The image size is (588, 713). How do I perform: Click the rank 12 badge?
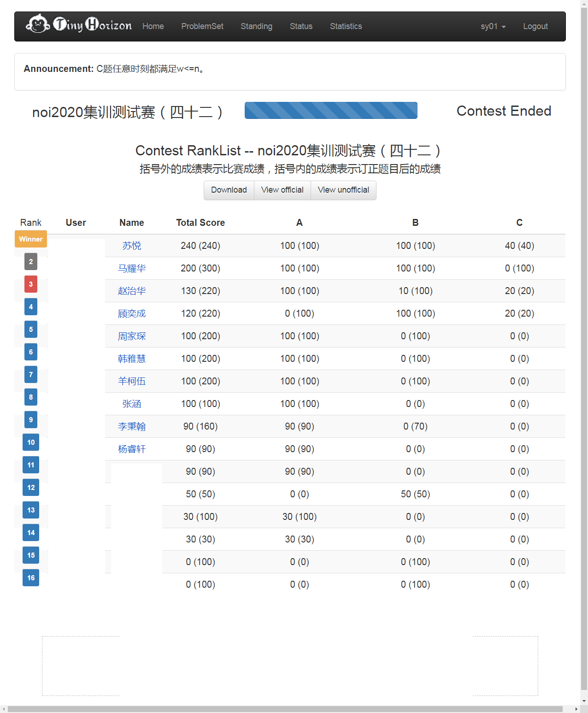pos(30,487)
